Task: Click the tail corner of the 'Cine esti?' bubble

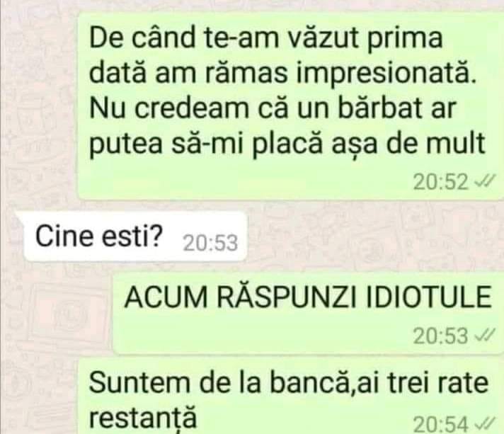Action: [20, 219]
